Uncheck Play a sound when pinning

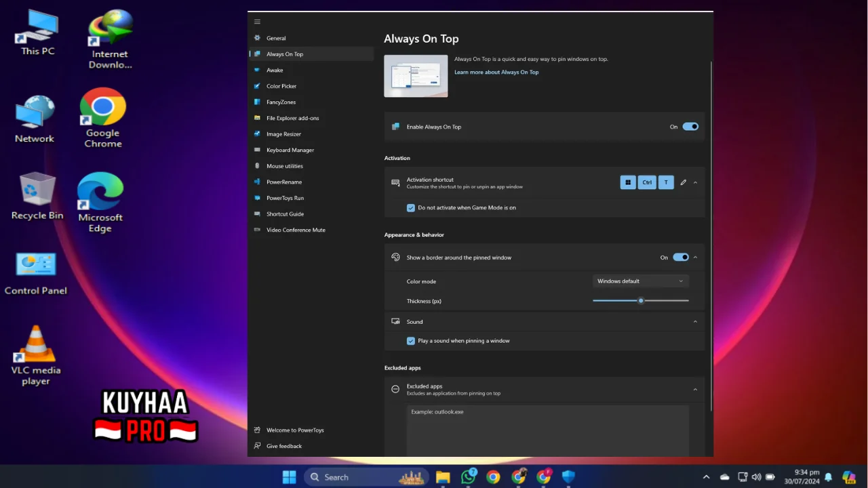coord(411,341)
